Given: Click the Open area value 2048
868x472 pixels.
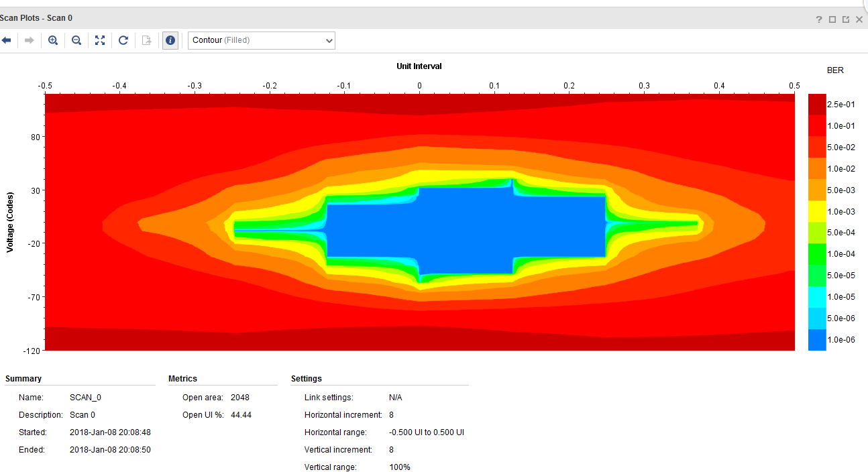Looking at the screenshot, I should (240, 398).
